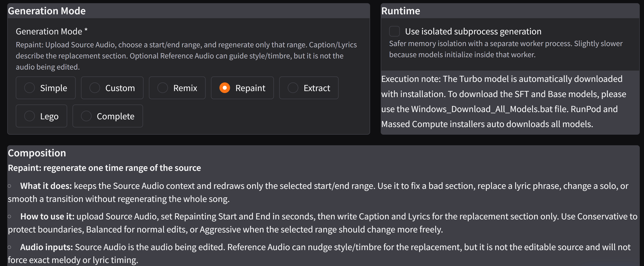Click the 'Safer memory isolation' helper text
Viewport: 644px width, 266px height.
coord(506,49)
